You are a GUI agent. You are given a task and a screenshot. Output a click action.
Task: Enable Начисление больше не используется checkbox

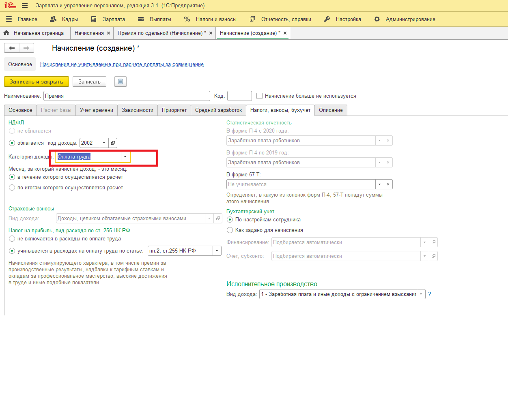tap(260, 96)
